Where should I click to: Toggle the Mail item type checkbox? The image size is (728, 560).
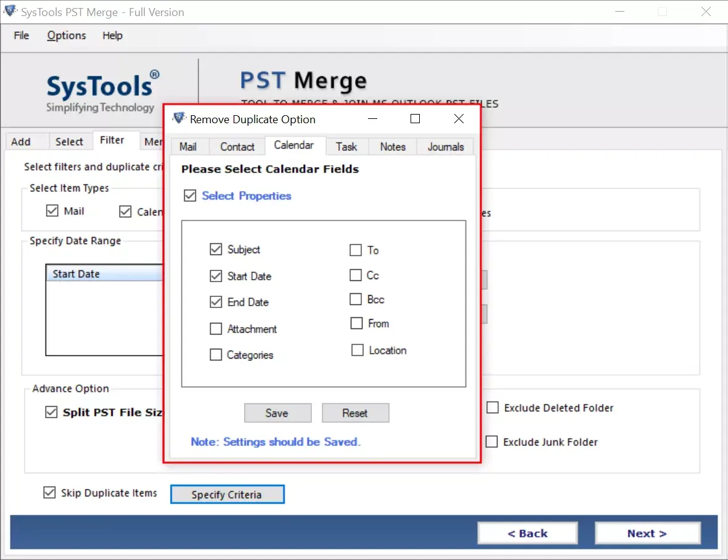pyautogui.click(x=52, y=211)
